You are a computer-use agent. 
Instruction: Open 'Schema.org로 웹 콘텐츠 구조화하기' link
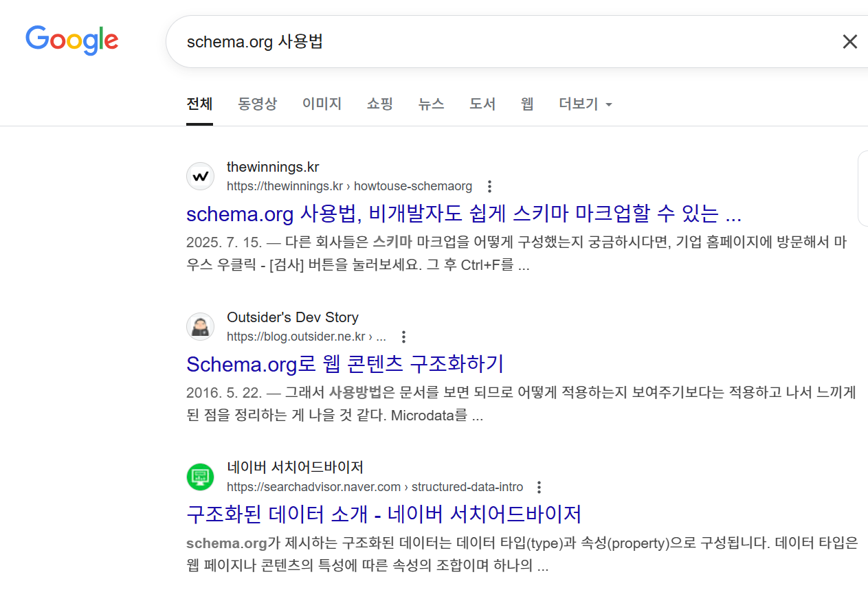click(345, 364)
